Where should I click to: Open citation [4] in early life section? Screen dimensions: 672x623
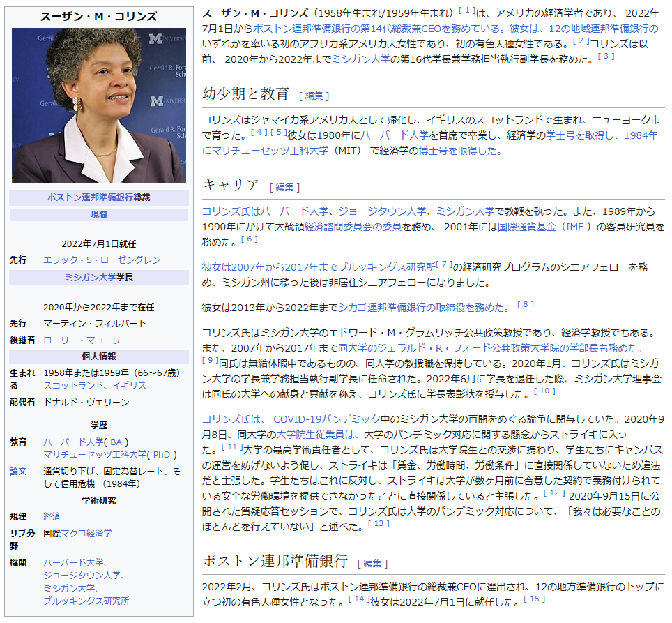(259, 133)
